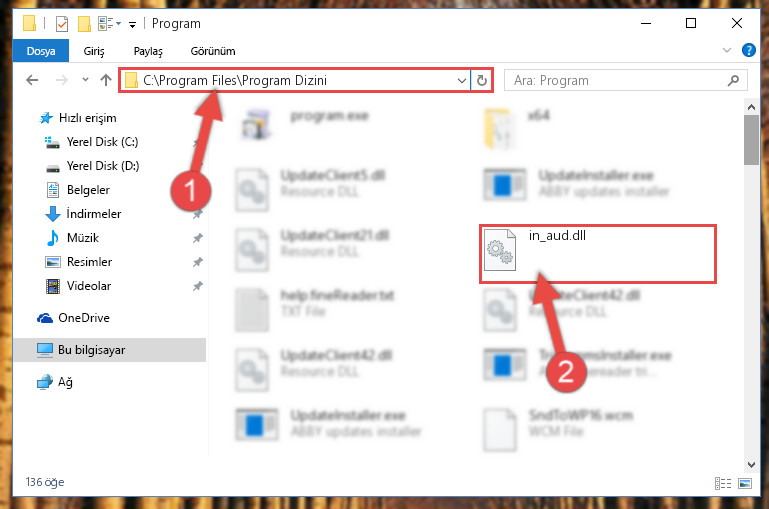Open the recent locations dropdown arrow
Screen dimensions: 769x509
[85, 79]
